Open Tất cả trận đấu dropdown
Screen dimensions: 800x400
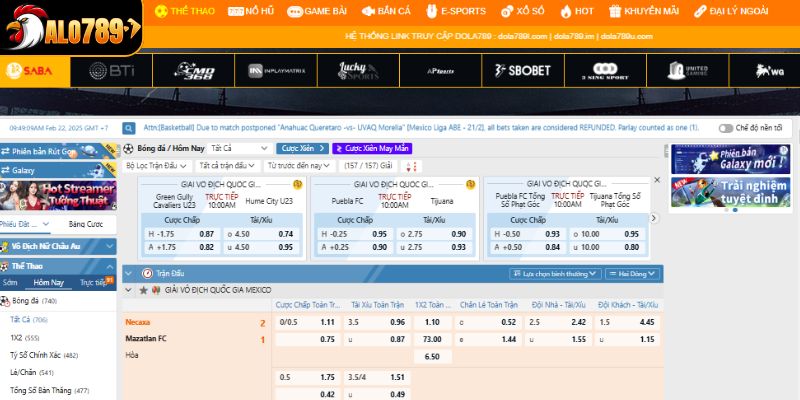(228, 166)
